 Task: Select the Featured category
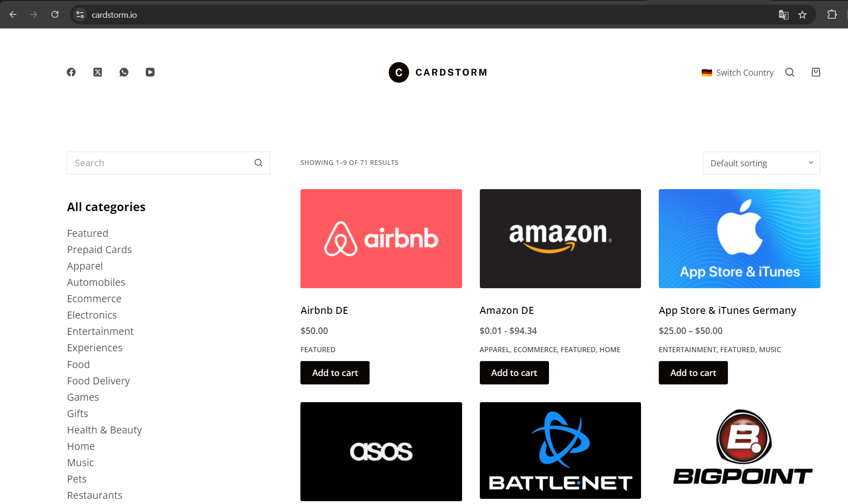87,233
